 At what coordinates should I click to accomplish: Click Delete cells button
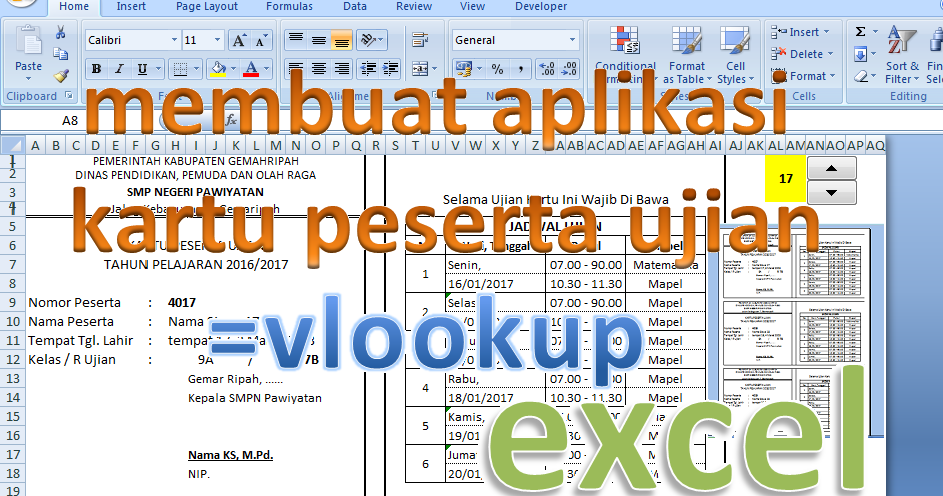(803, 54)
